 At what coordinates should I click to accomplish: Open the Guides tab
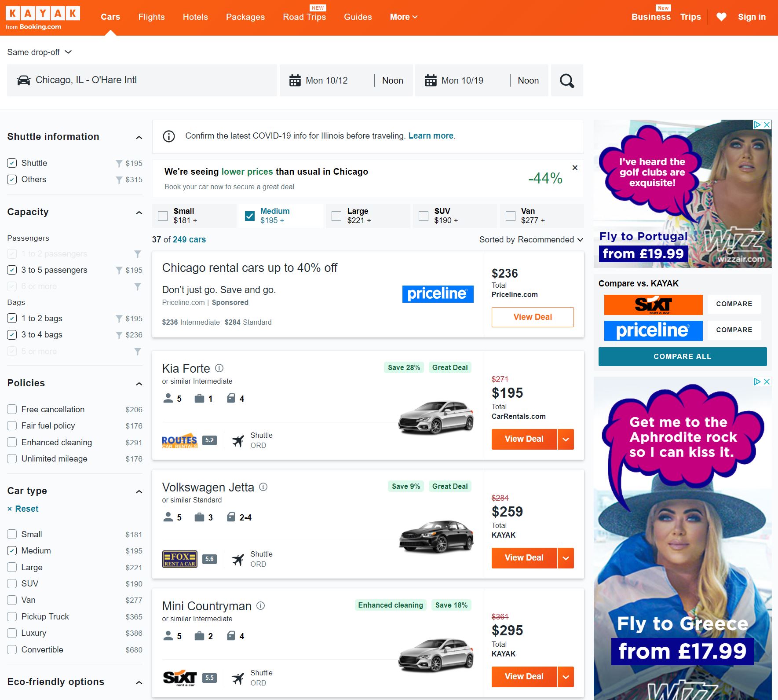(x=358, y=17)
